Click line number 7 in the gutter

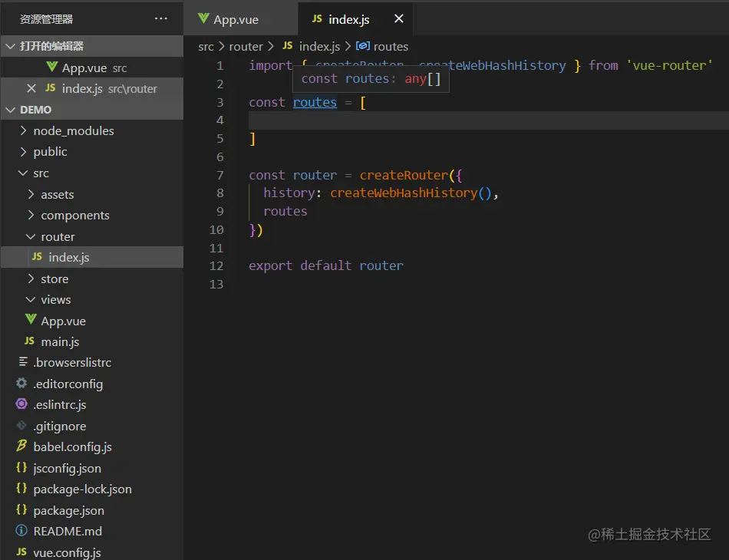click(x=219, y=175)
